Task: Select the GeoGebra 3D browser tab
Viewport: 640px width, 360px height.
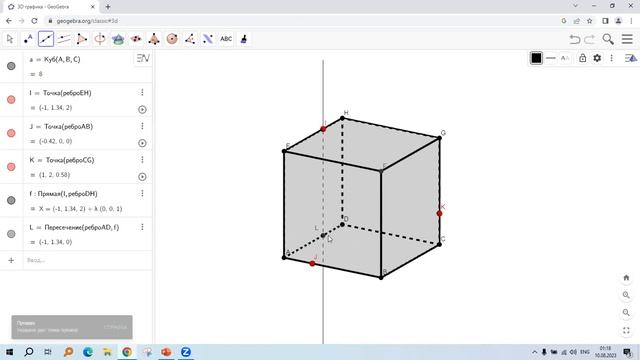Action: click(x=51, y=7)
